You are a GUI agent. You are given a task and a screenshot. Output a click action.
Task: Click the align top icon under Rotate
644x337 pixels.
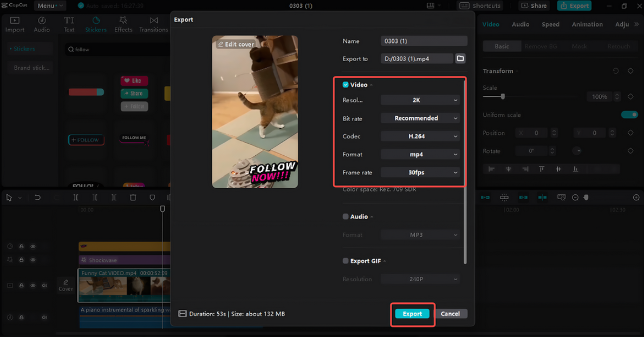click(542, 169)
